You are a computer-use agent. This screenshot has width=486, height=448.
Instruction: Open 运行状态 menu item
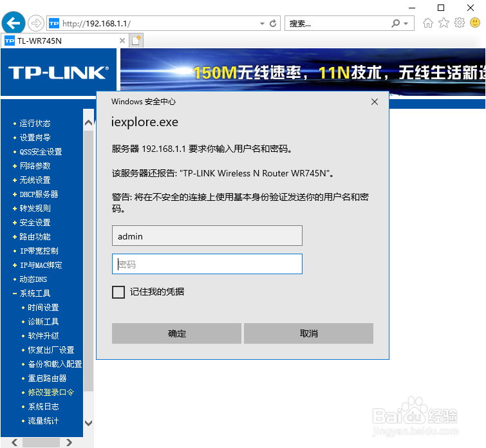coord(35,124)
